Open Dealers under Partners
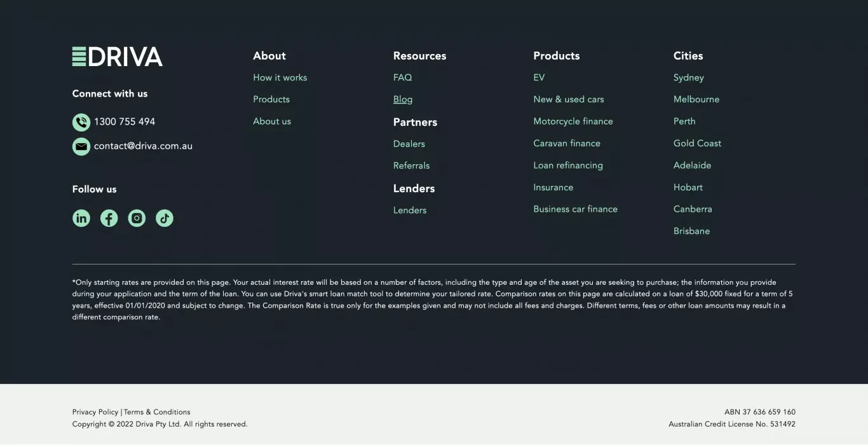The width and height of the screenshot is (868, 447). (x=409, y=144)
